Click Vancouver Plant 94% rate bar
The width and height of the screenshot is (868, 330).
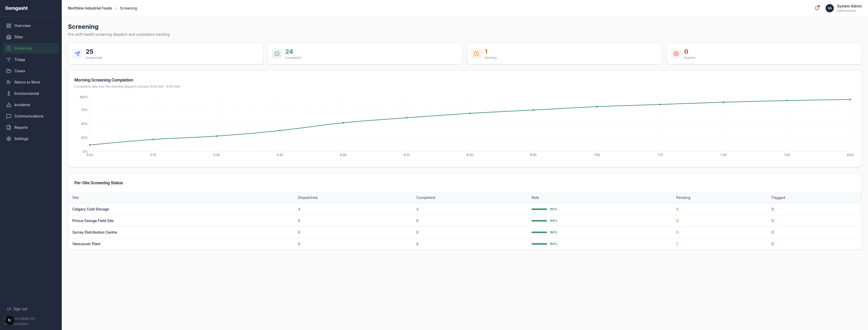[539, 244]
